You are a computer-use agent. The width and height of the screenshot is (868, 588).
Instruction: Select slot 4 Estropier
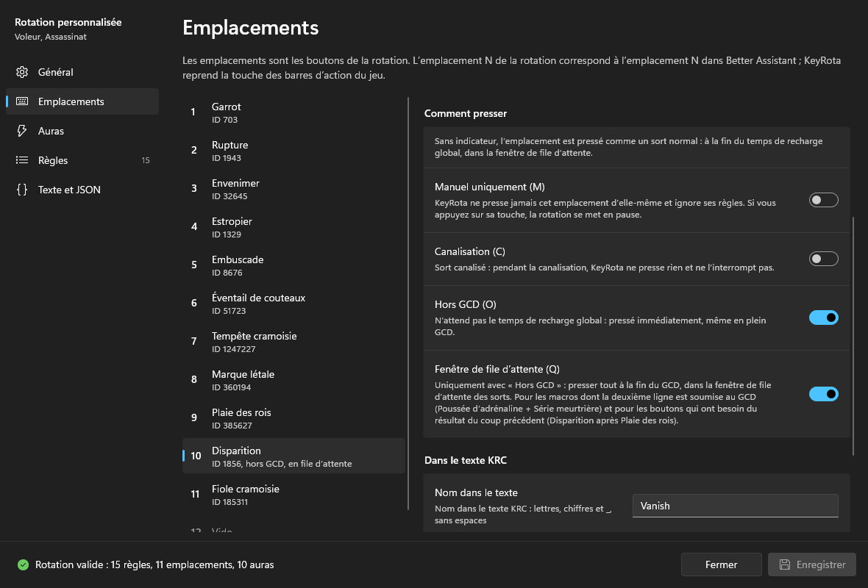(x=294, y=227)
